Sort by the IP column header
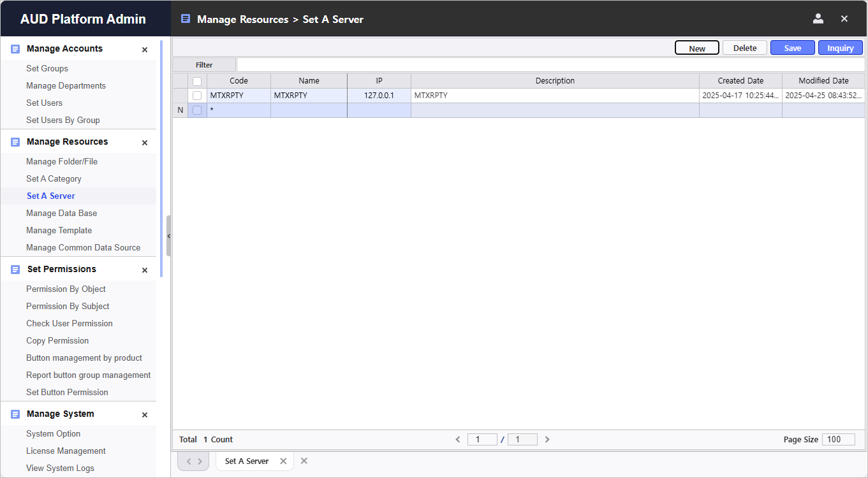Viewport: 868px width, 478px height. [x=379, y=81]
